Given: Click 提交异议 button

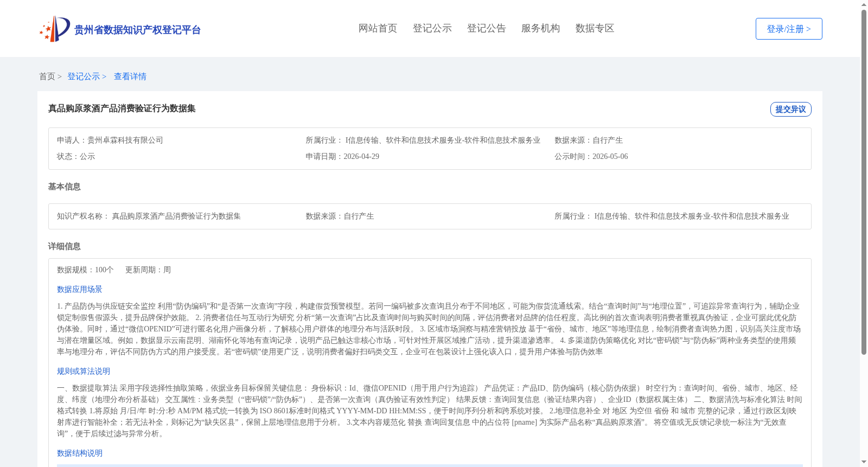Looking at the screenshot, I should click(790, 109).
